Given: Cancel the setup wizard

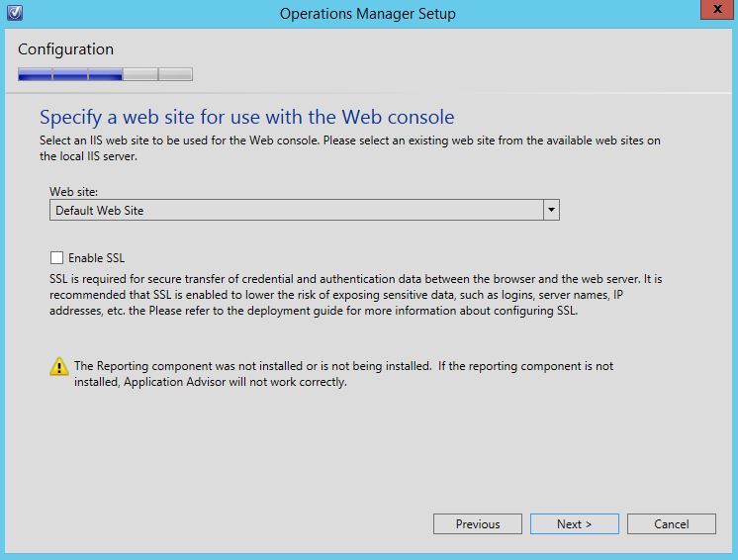Looking at the screenshot, I should [x=672, y=523].
